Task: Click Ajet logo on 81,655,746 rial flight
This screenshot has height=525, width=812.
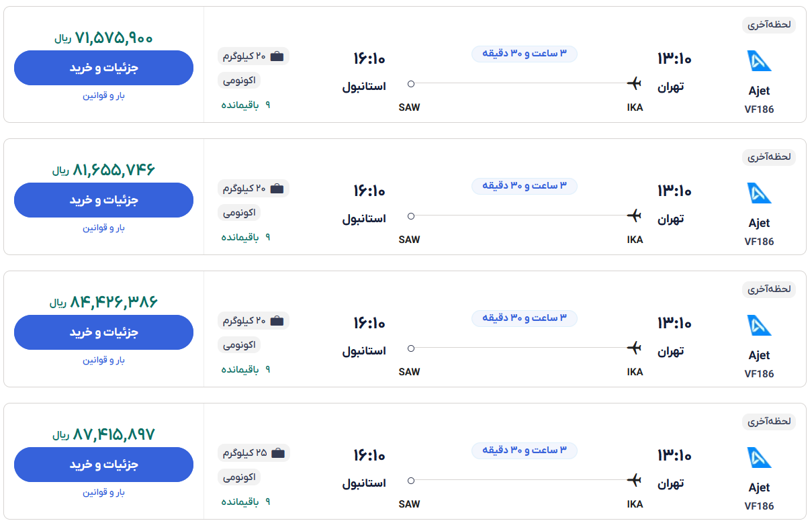Action: [759, 193]
